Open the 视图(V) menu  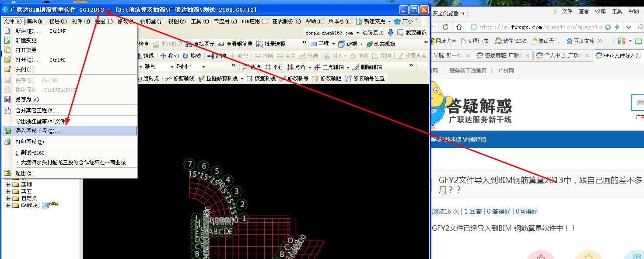(177, 21)
